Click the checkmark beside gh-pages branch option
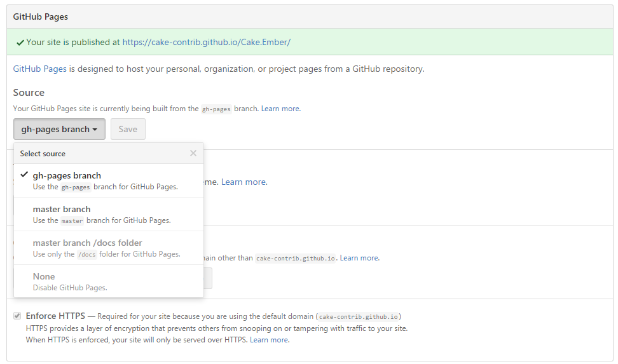618x364 pixels. 24,175
